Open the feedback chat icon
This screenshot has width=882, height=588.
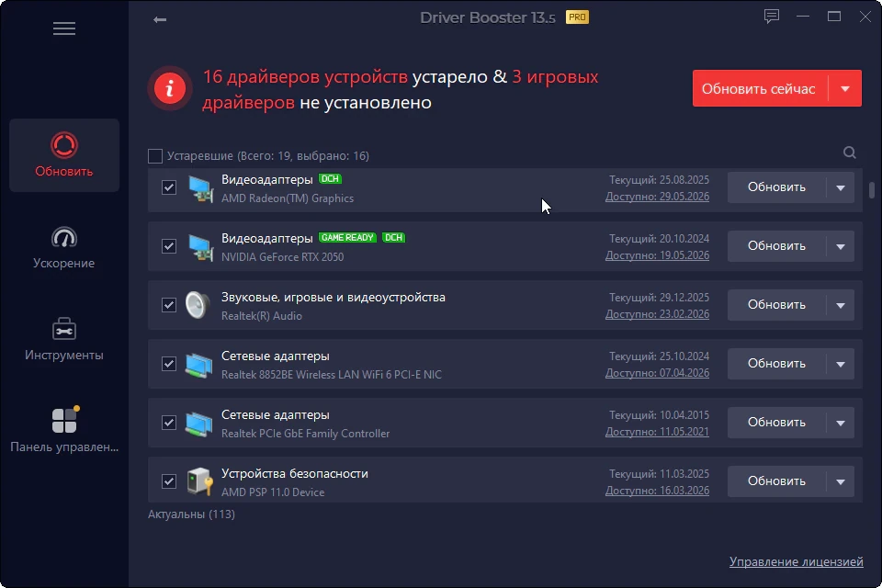tap(771, 17)
